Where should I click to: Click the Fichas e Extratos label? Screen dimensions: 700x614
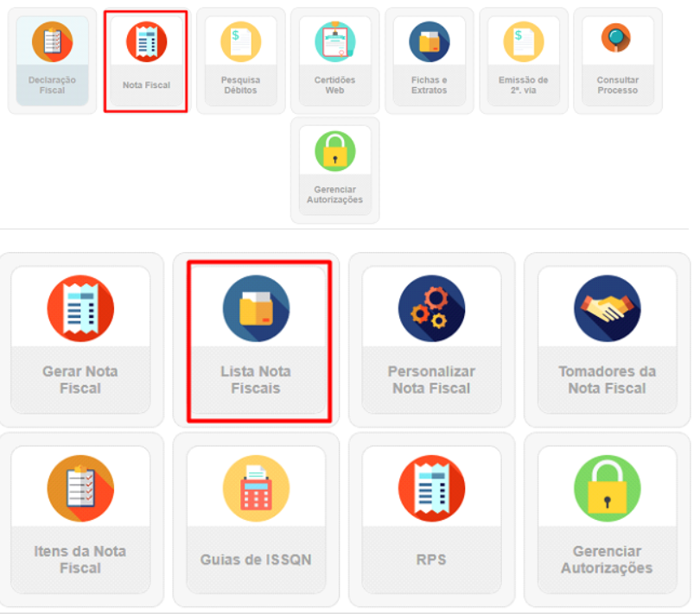coord(429,85)
